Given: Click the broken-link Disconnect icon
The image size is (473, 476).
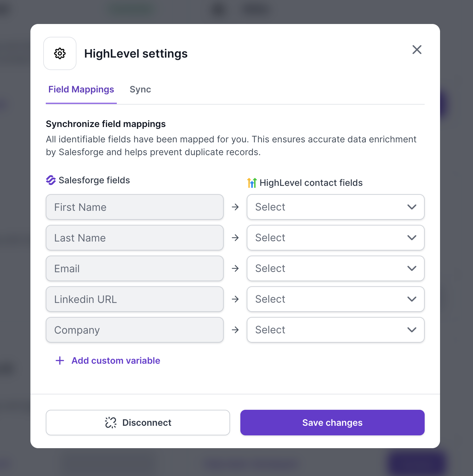Looking at the screenshot, I should click(x=111, y=423).
